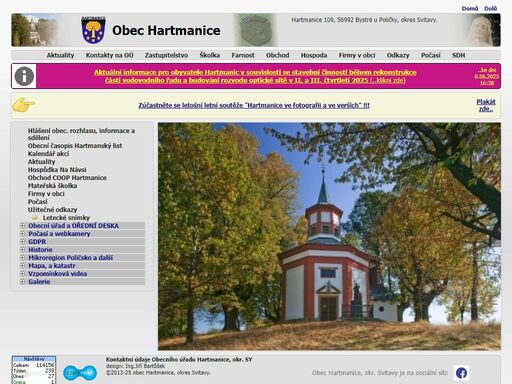
Task: Open Hospůdka Na Návsi sidebar link
Action: (x=57, y=170)
